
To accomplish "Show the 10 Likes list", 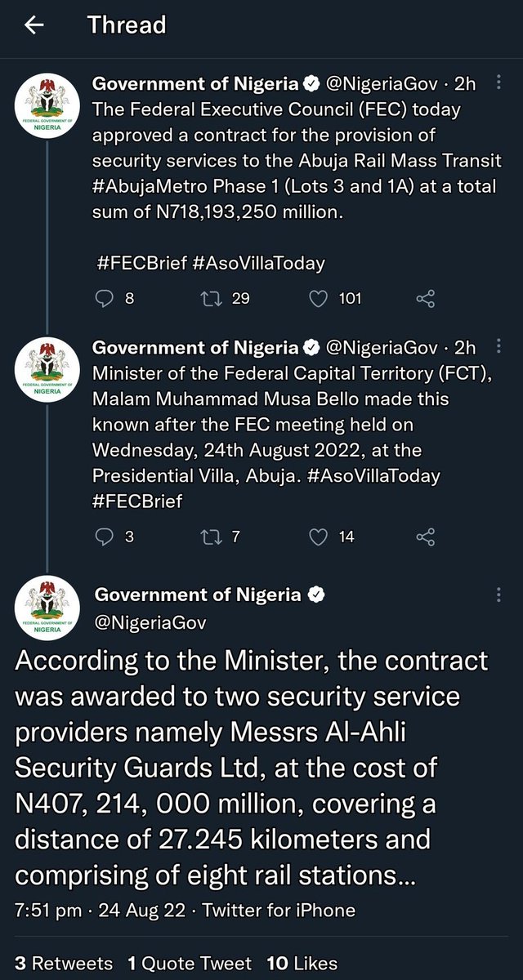I will [302, 963].
